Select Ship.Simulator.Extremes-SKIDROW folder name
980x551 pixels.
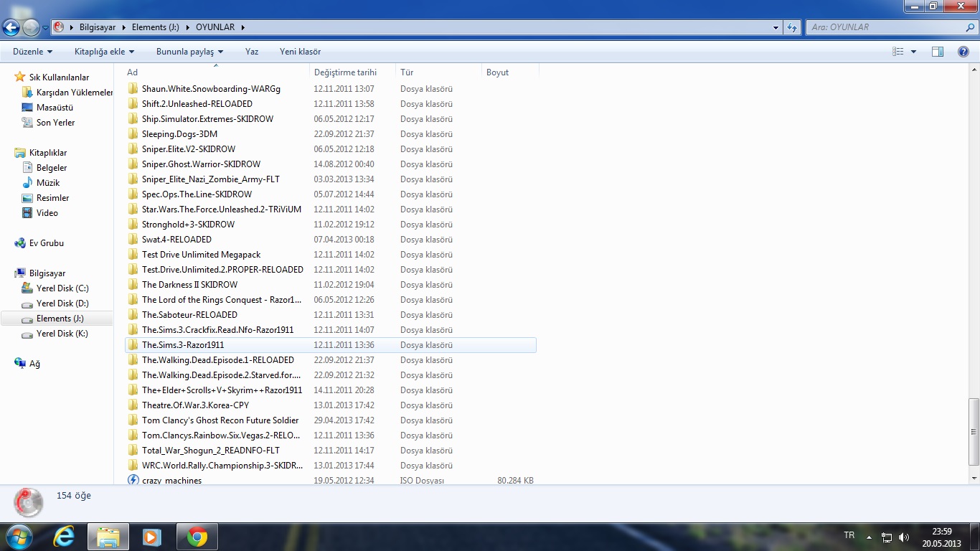tap(207, 119)
